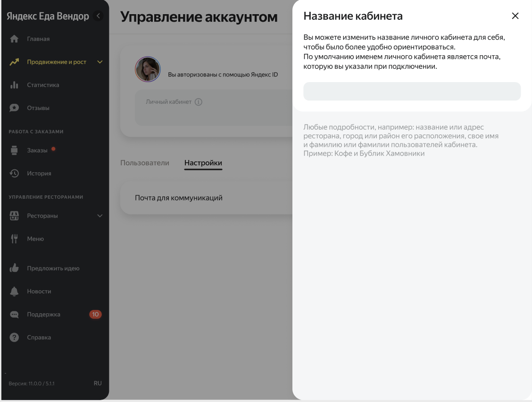Expand the Продвижение и рост chevron
The height and width of the screenshot is (402, 532).
coord(100,62)
